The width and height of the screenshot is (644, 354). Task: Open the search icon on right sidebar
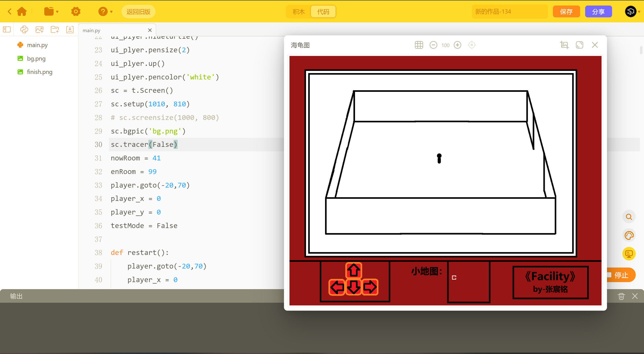pyautogui.click(x=629, y=217)
